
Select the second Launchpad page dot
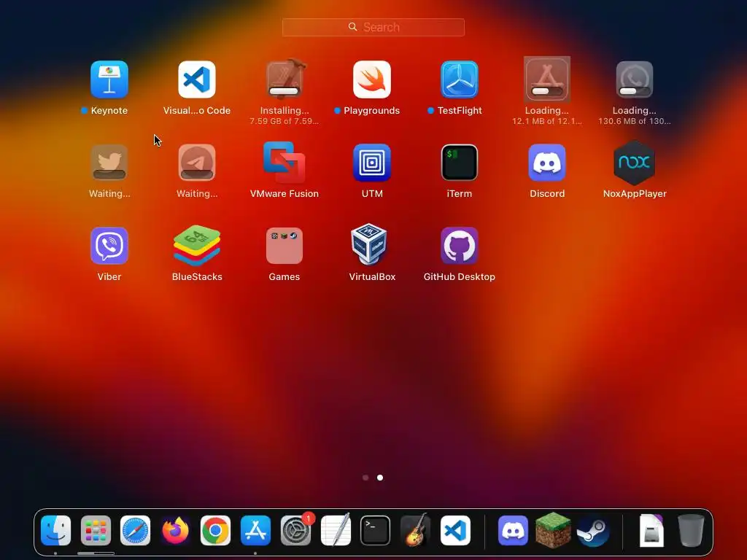[380, 478]
